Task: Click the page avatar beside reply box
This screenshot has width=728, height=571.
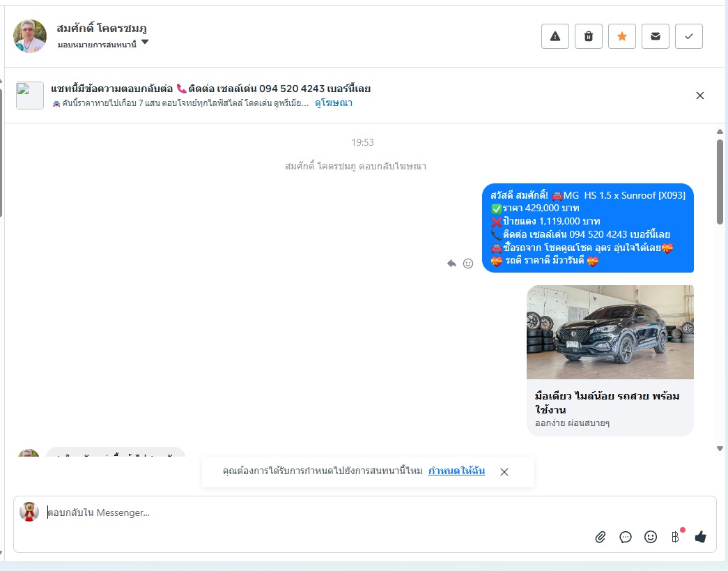Action: click(x=29, y=512)
